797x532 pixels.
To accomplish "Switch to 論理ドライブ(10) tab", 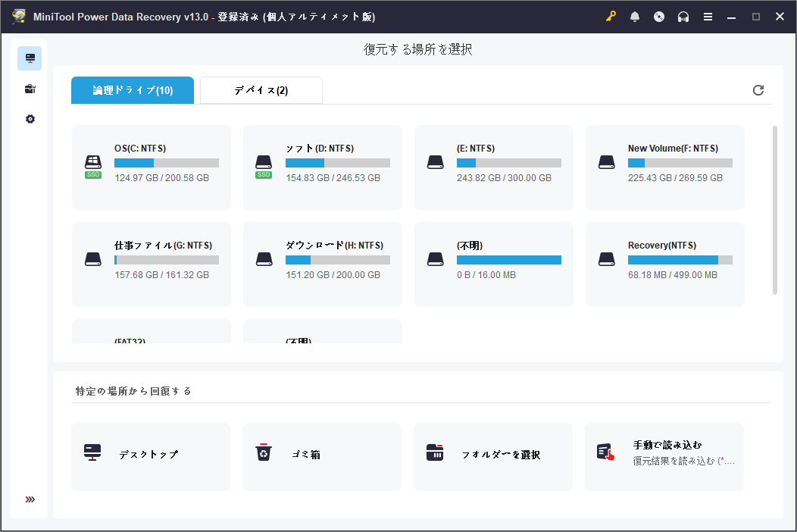I will (x=133, y=90).
